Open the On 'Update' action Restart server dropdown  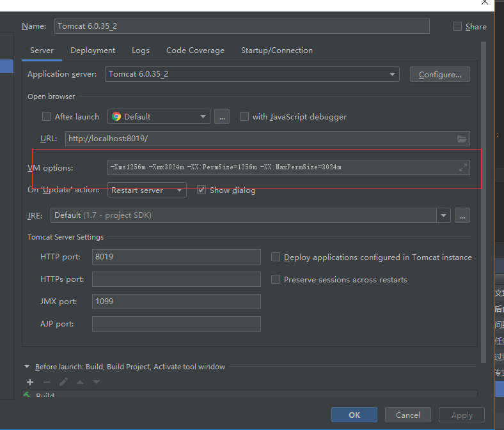147,190
